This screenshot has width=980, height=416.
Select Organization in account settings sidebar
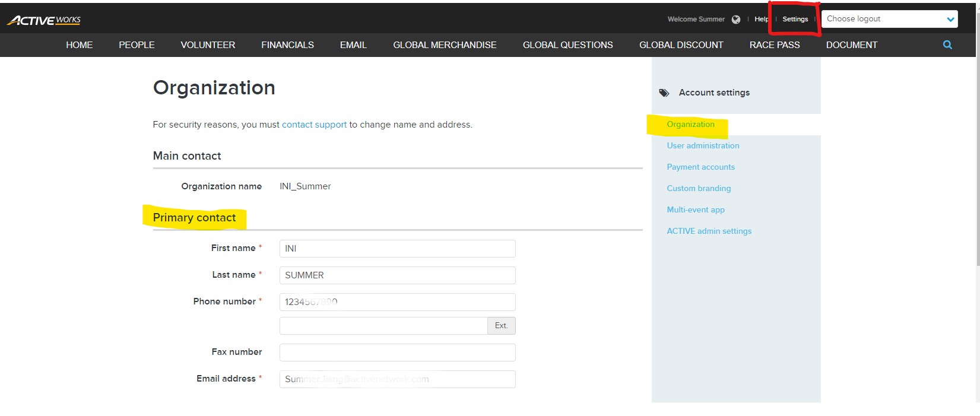click(x=690, y=124)
